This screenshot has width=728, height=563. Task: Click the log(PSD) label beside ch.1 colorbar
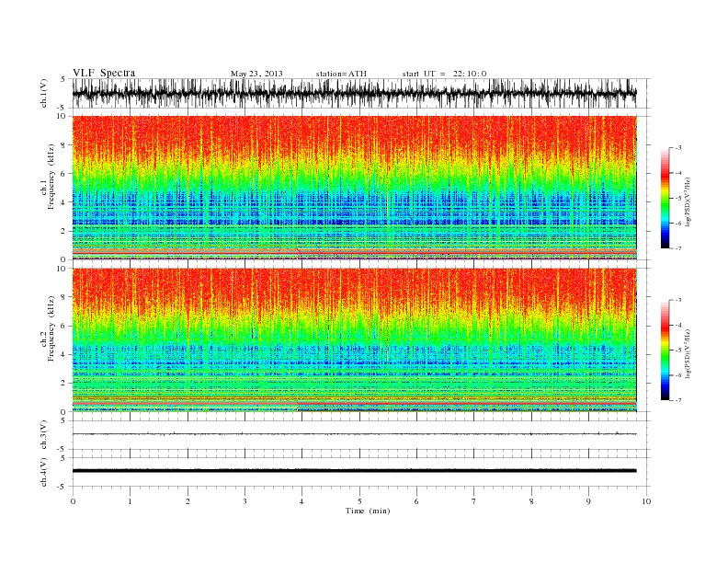688,201
